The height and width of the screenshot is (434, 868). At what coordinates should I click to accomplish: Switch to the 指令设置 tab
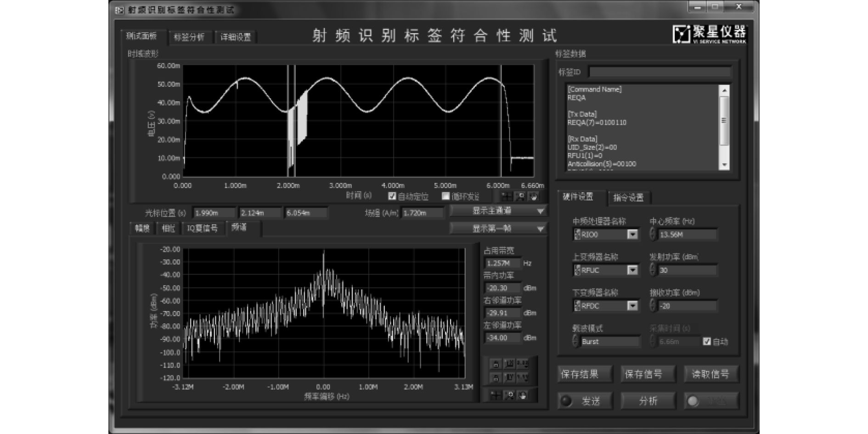629,198
